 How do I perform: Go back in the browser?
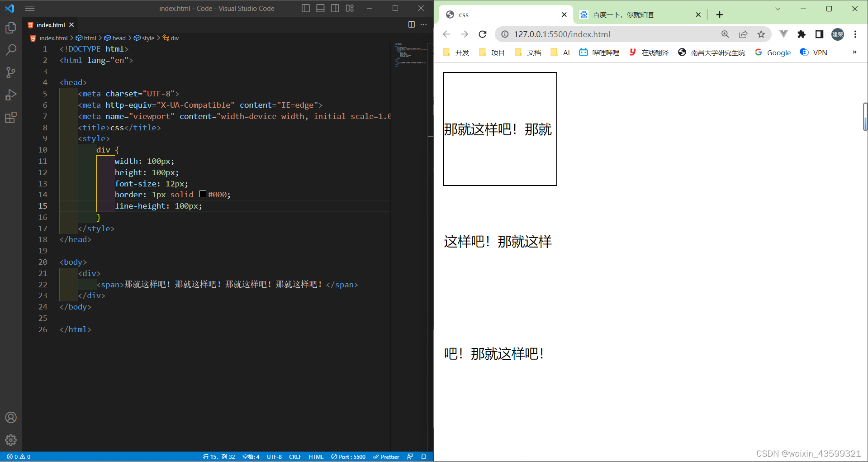(447, 34)
